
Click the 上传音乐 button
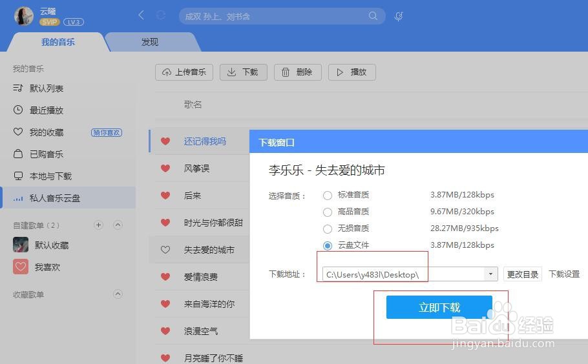coord(184,72)
